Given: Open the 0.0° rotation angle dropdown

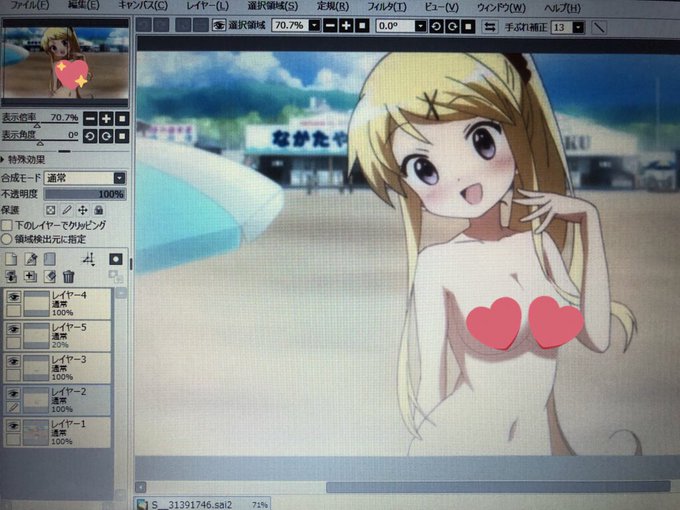Looking at the screenshot, I should (420, 26).
